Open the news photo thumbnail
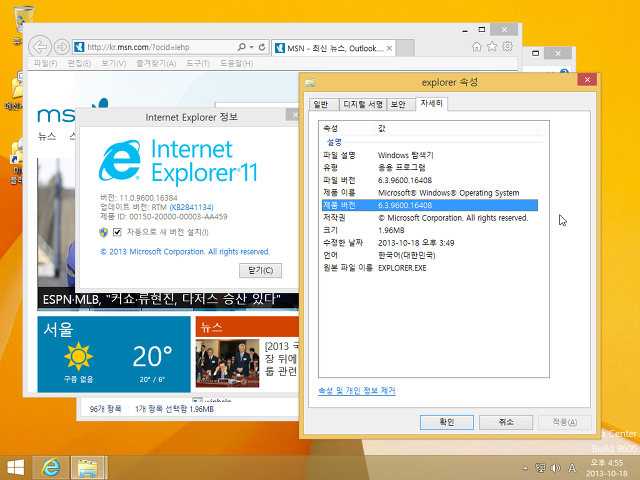Viewport: 640px width, 480px height. [x=227, y=362]
